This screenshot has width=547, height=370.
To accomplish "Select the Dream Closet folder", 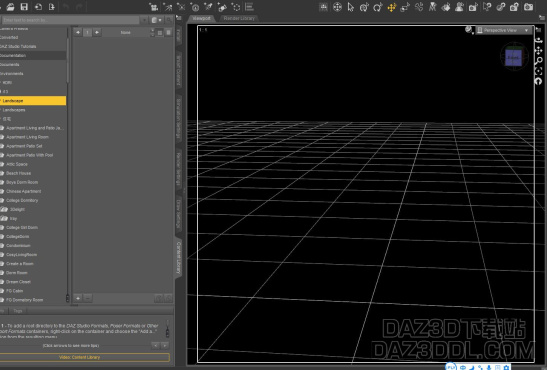I will click(x=18, y=282).
